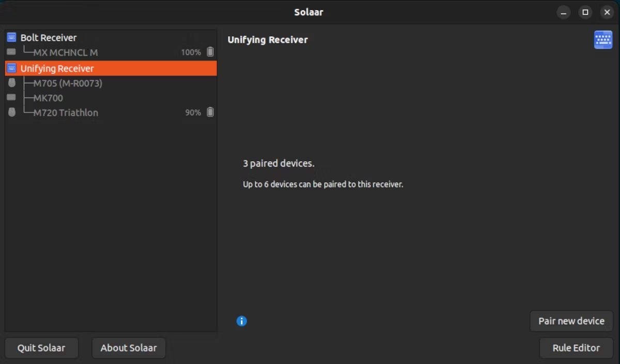This screenshot has height=364, width=620.
Task: Click the large receiver icon in details header
Action: [x=603, y=40]
